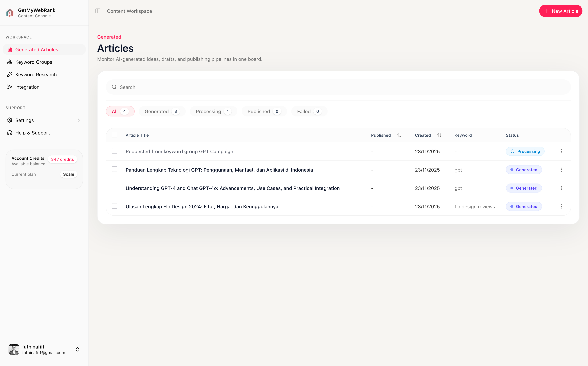Click the Scale plan button
The height and width of the screenshot is (366, 588).
click(69, 174)
